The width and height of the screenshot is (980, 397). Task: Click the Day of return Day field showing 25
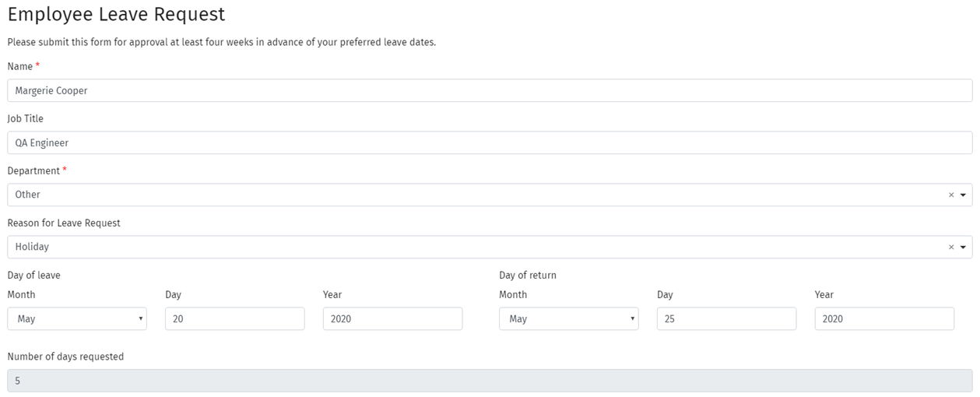coord(726,318)
